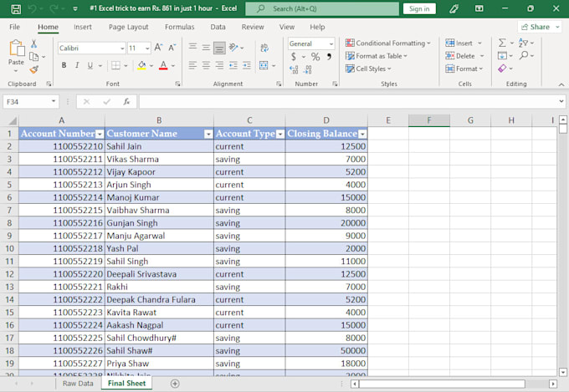Click the Decrease Decimal icon
Image resolution: width=569 pixels, height=392 pixels.
point(307,69)
